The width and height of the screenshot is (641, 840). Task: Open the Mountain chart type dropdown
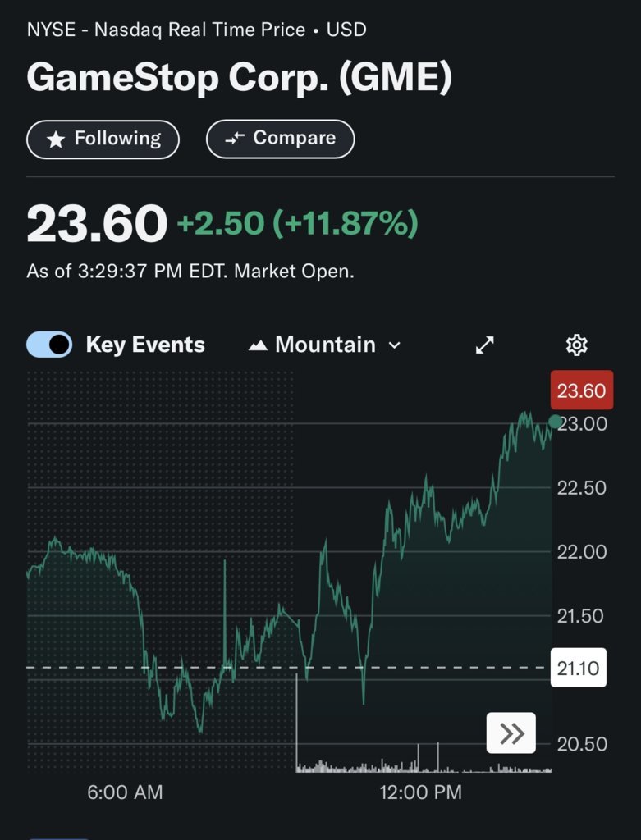(325, 345)
